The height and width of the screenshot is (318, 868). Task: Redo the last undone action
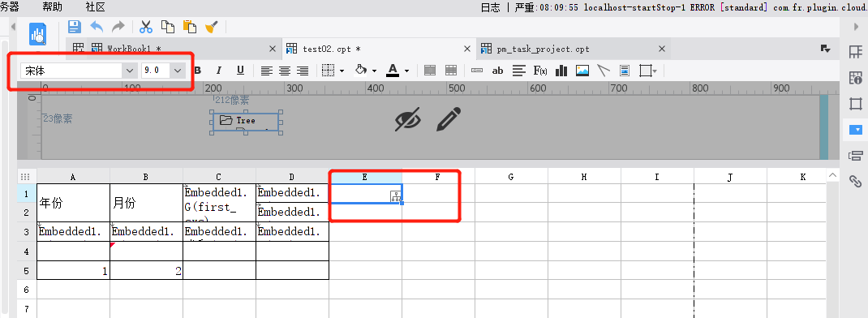point(118,27)
